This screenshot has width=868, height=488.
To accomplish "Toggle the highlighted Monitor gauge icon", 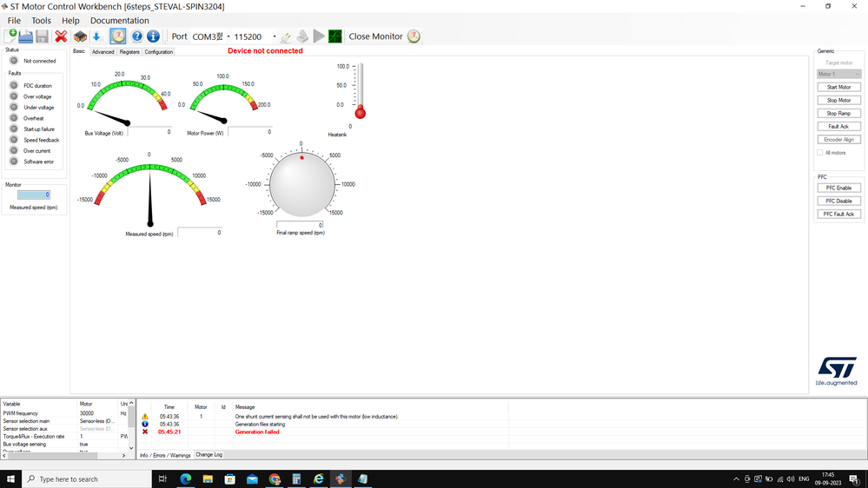I will click(x=118, y=36).
